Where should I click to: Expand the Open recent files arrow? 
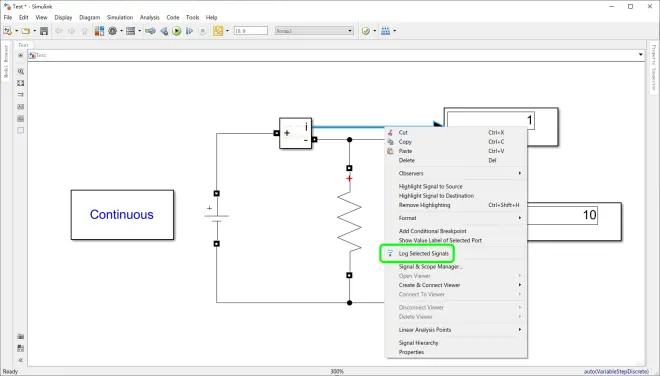35,31
